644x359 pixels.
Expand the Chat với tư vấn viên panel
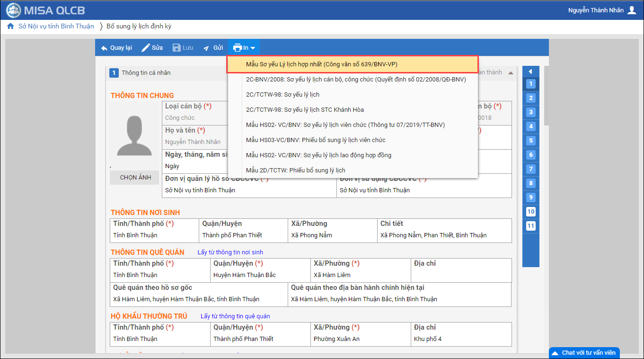[584, 353]
